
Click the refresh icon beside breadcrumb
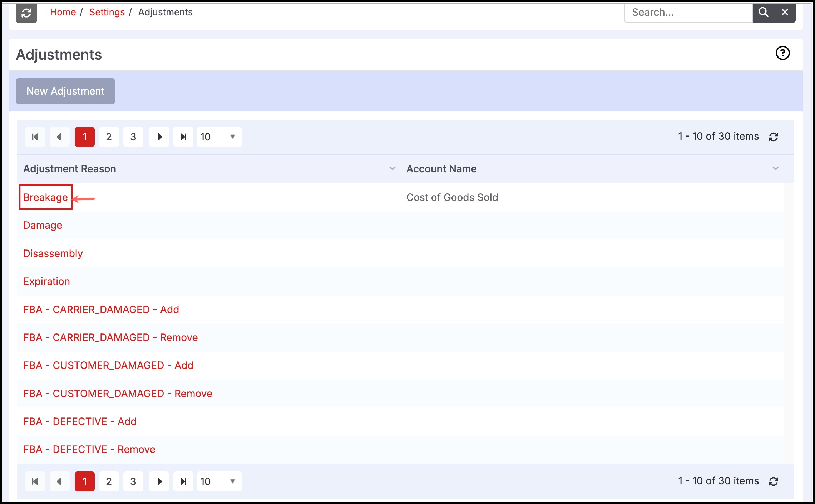pos(26,13)
